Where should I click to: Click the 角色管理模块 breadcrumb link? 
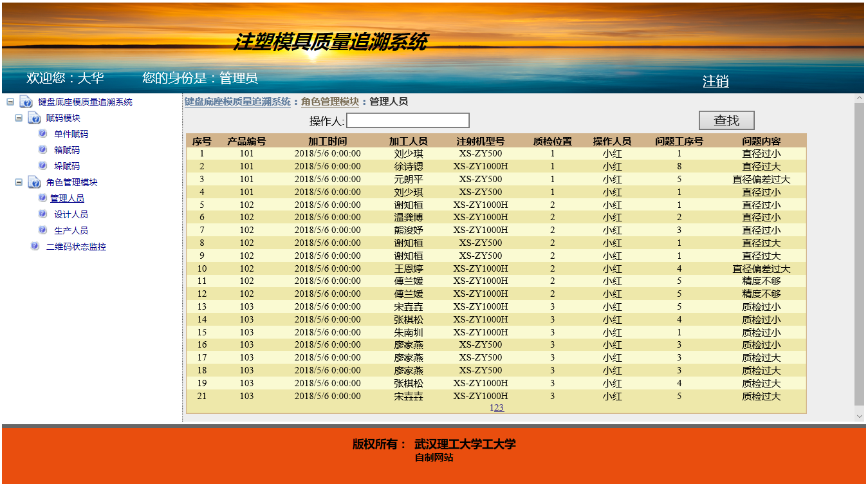click(330, 102)
